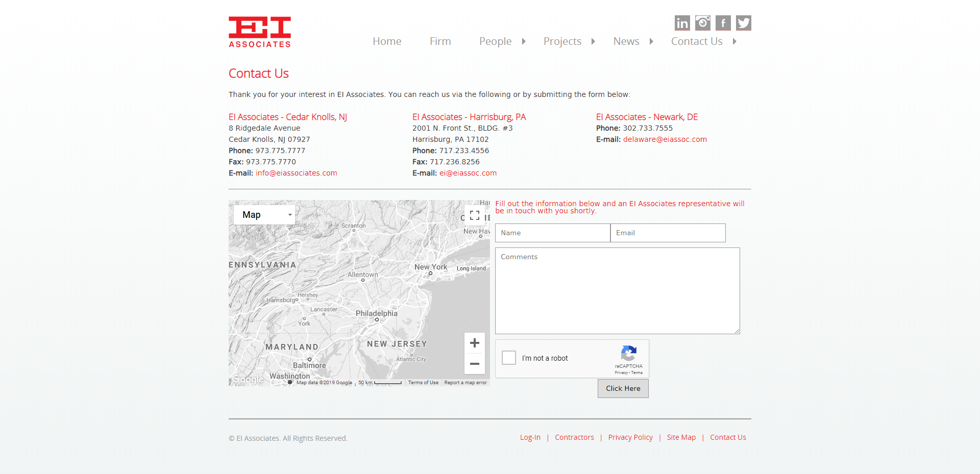
Task: Email delaware@eiassoc.com link
Action: 665,139
